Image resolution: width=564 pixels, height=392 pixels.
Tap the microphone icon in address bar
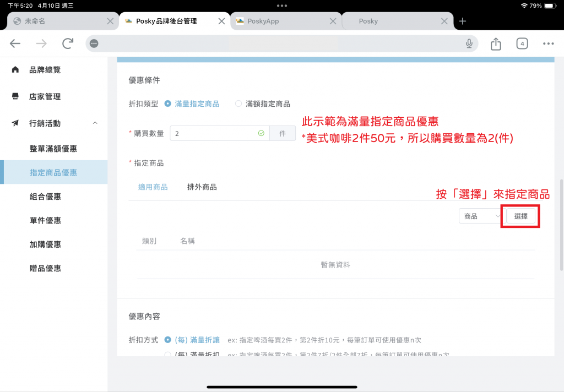[x=469, y=43]
